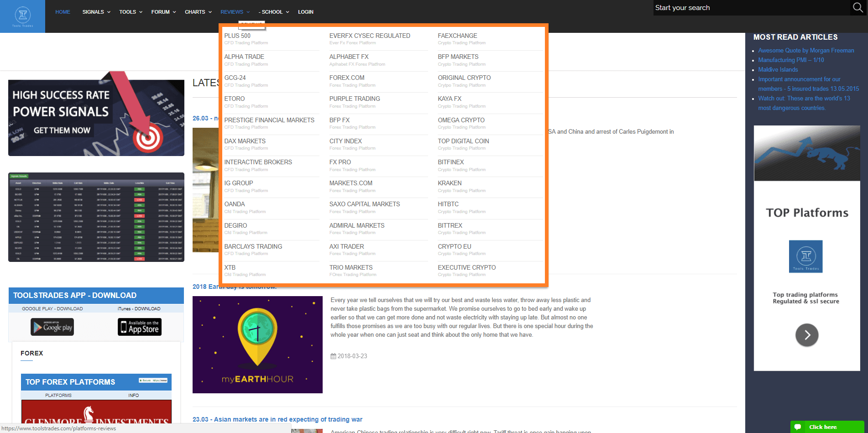Open BITTREX review
This screenshot has width=868, height=433.
tap(450, 225)
